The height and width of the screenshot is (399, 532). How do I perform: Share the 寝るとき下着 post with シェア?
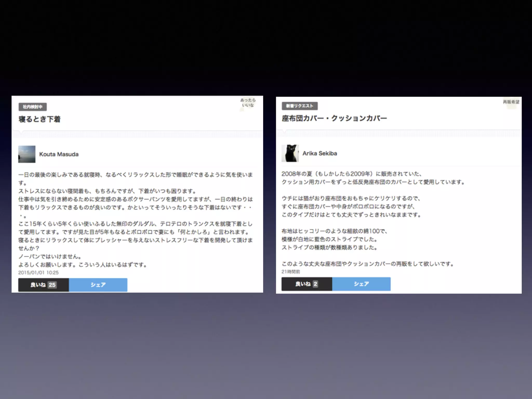(x=98, y=285)
